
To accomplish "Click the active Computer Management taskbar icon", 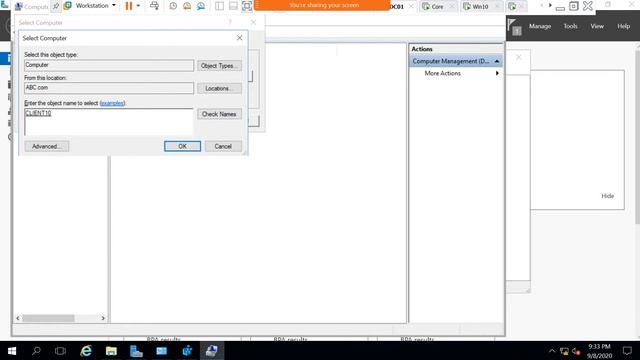I will tap(211, 351).
